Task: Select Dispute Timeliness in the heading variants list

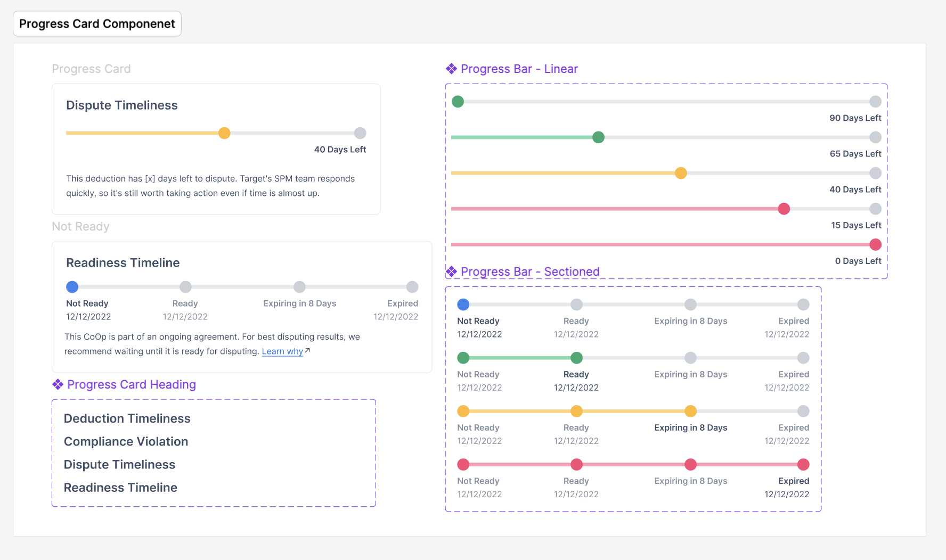Action: 119,464
